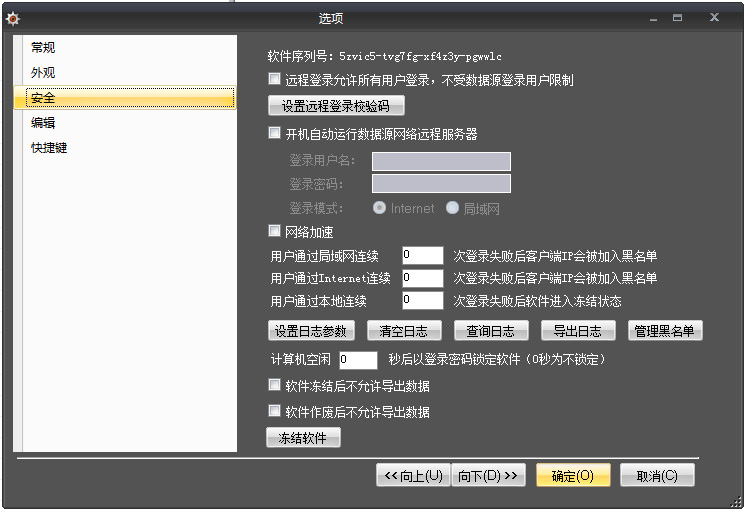Click 导出日志 to export logs
Viewport: 746px width, 509px height.
[578, 331]
